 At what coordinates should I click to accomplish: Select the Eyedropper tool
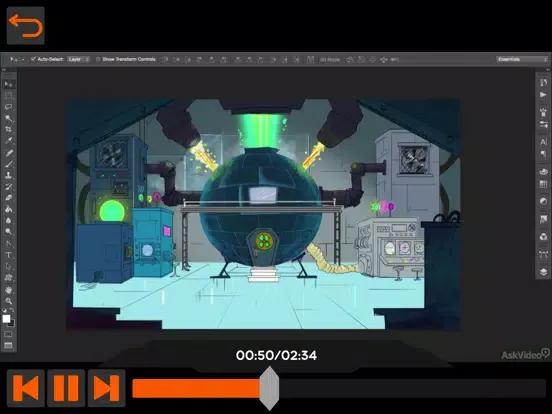[x=8, y=140]
